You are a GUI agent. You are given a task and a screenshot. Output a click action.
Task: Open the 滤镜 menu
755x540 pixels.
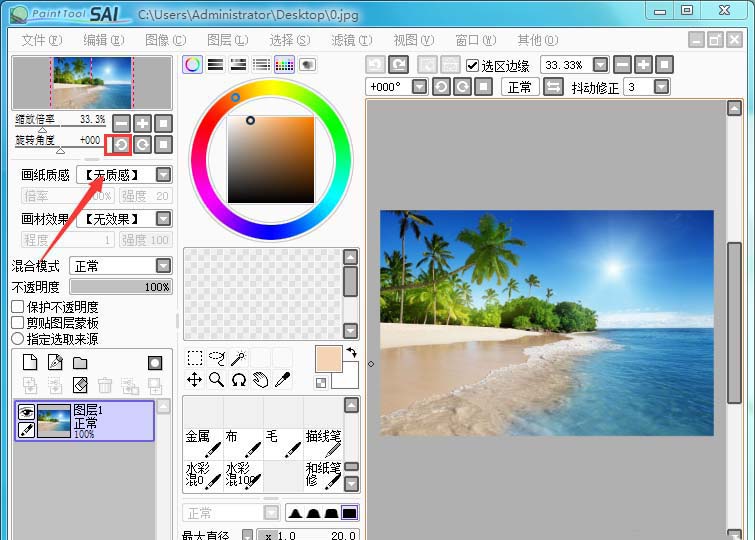tap(350, 40)
